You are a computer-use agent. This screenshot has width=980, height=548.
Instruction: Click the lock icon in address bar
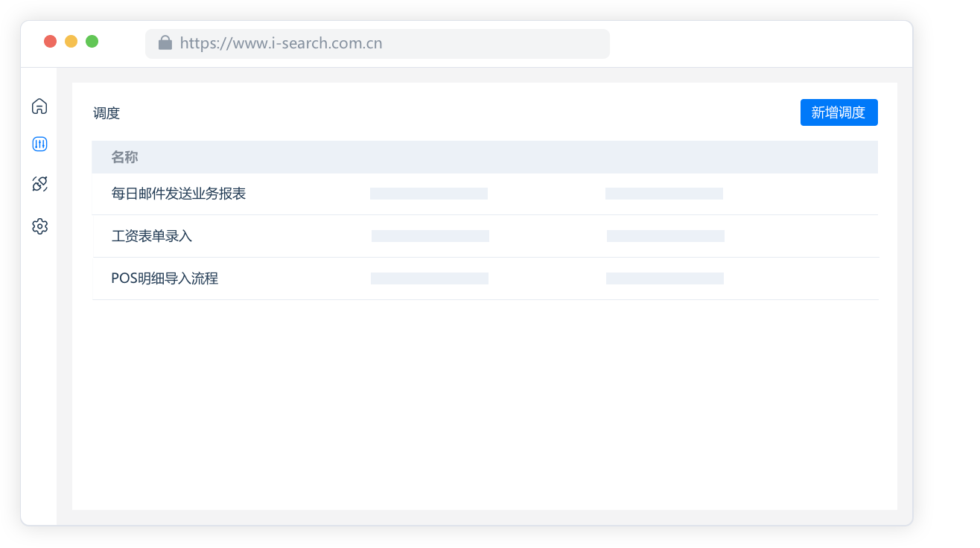coord(165,43)
